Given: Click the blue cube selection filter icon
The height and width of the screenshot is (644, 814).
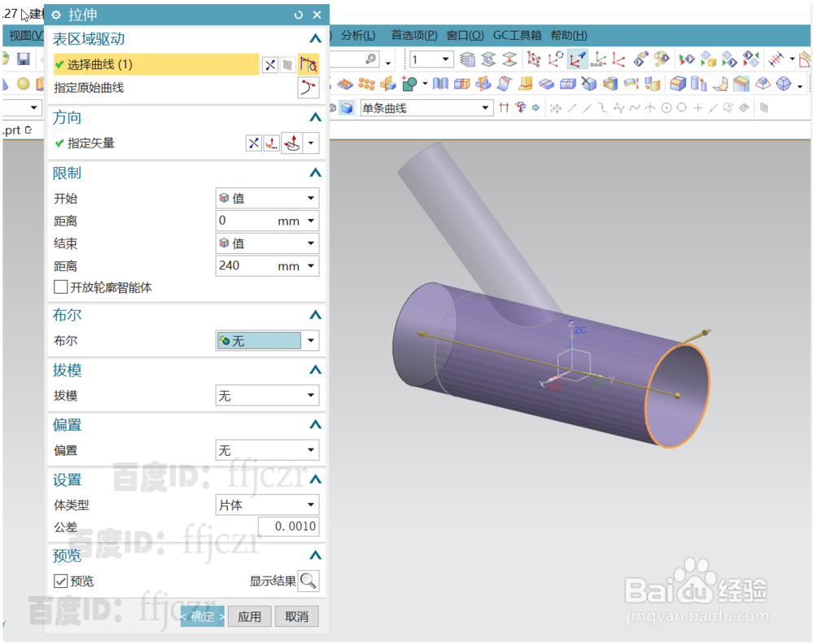Looking at the screenshot, I should [347, 108].
